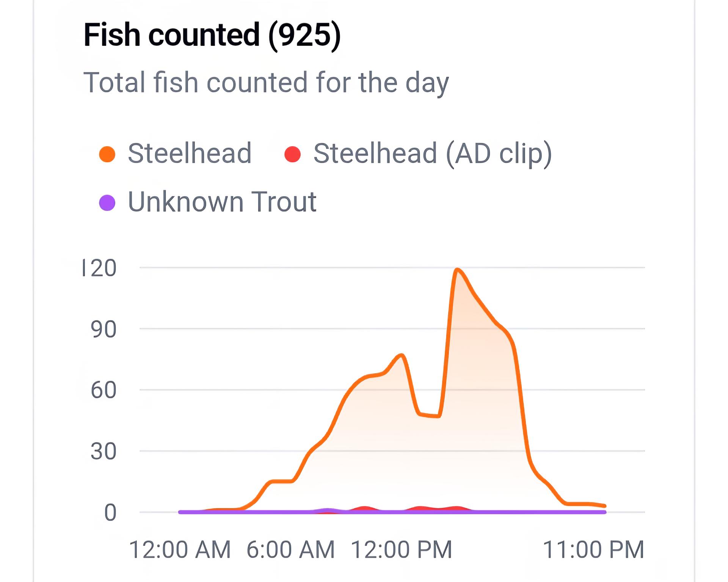
Task: Click the orange Steelhead legend dot
Action: coord(107,154)
